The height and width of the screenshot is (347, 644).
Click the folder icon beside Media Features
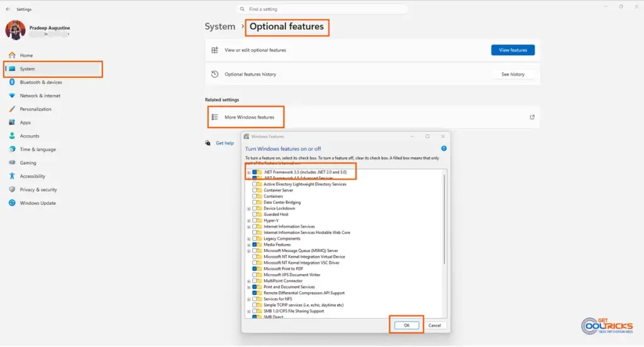pos(260,245)
